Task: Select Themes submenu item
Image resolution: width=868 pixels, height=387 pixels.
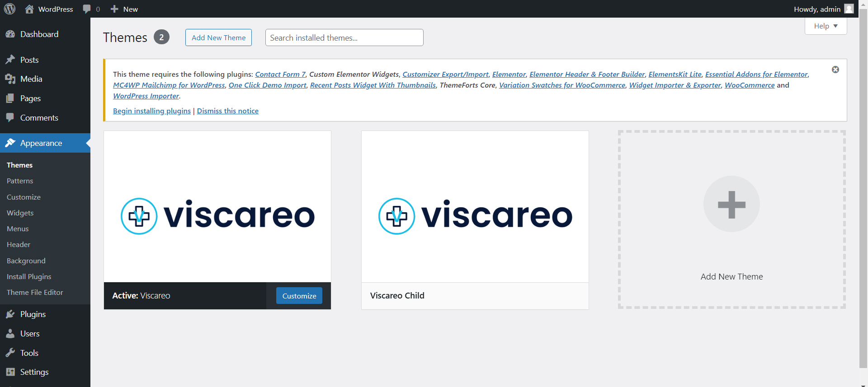Action: tap(20, 165)
